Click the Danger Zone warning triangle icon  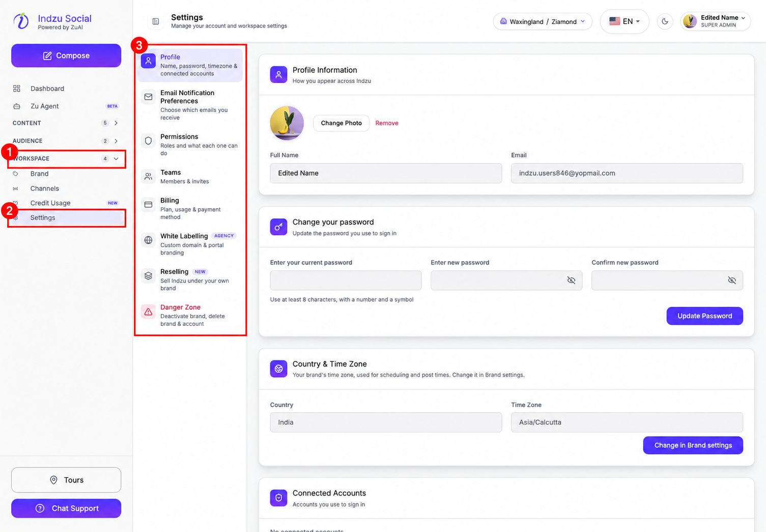click(149, 312)
